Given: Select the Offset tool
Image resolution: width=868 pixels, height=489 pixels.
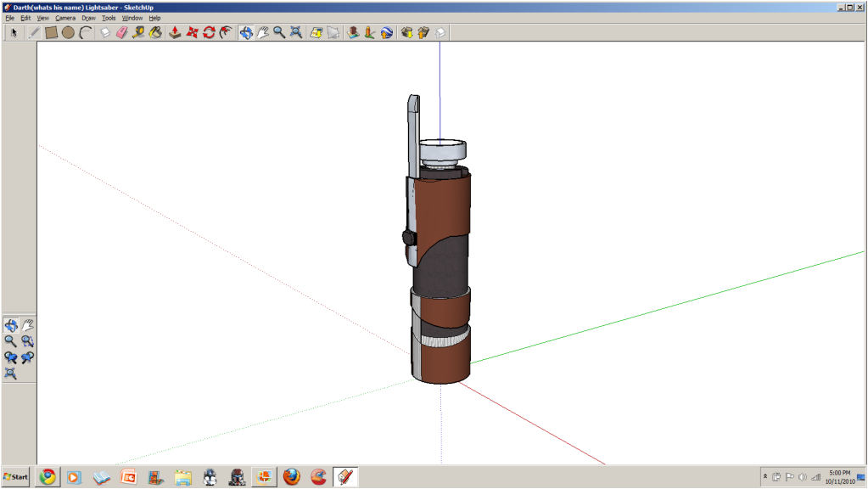Looking at the screenshot, I should (226, 32).
